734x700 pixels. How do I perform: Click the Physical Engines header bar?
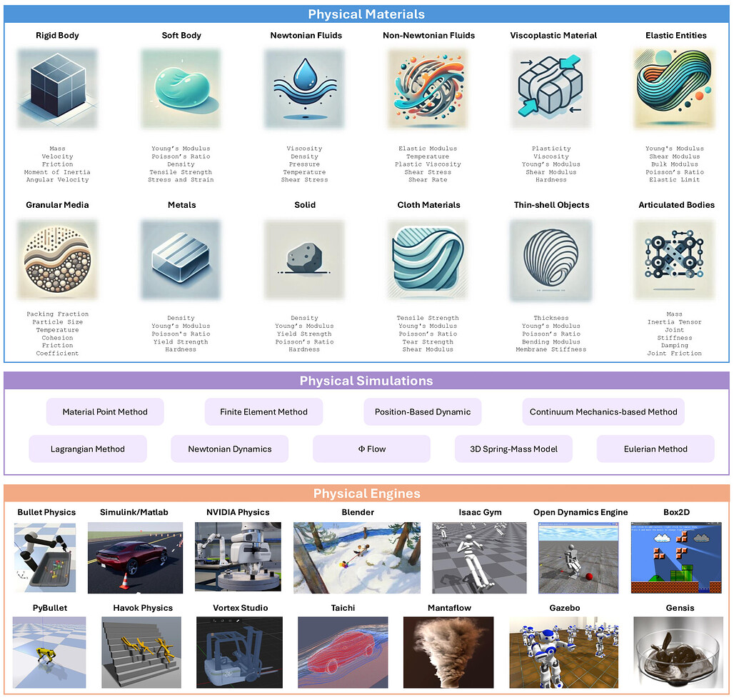click(x=366, y=494)
